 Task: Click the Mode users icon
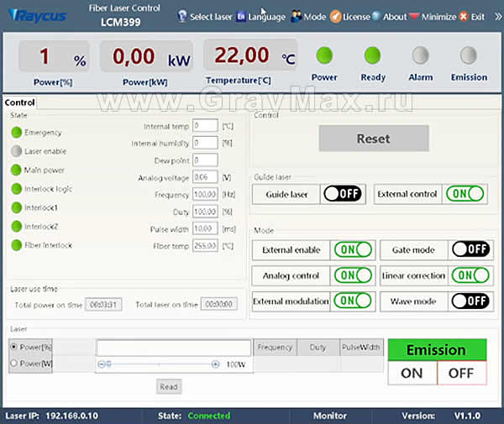tap(297, 16)
